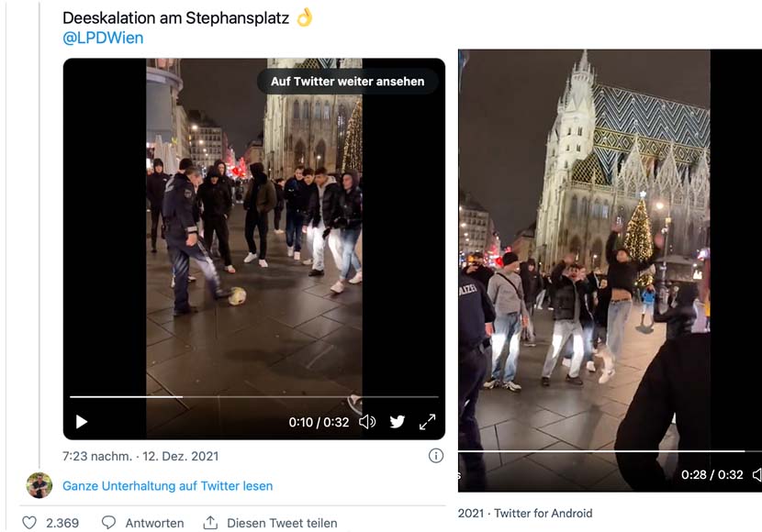Enter fullscreen on the left video
This screenshot has height=532, width=762.
(x=427, y=422)
